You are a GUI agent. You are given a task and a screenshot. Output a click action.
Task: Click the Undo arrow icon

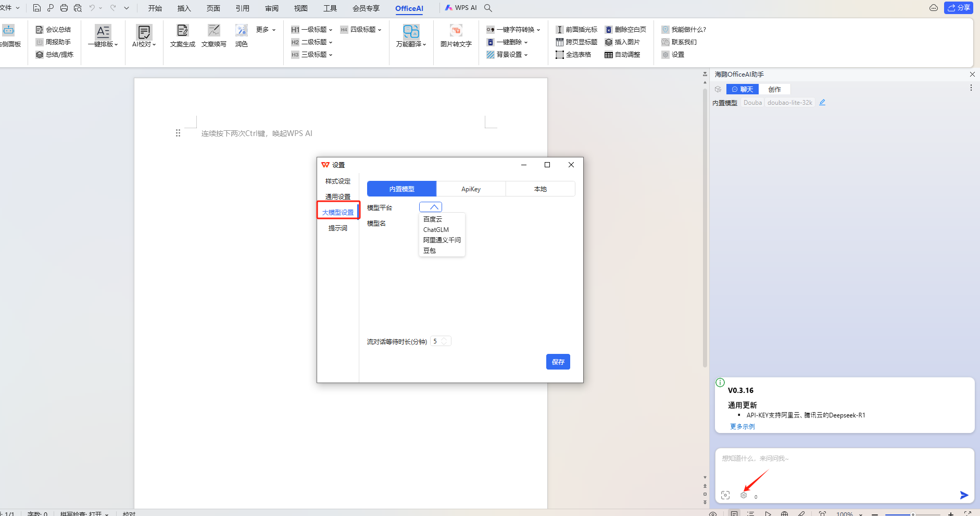(92, 8)
